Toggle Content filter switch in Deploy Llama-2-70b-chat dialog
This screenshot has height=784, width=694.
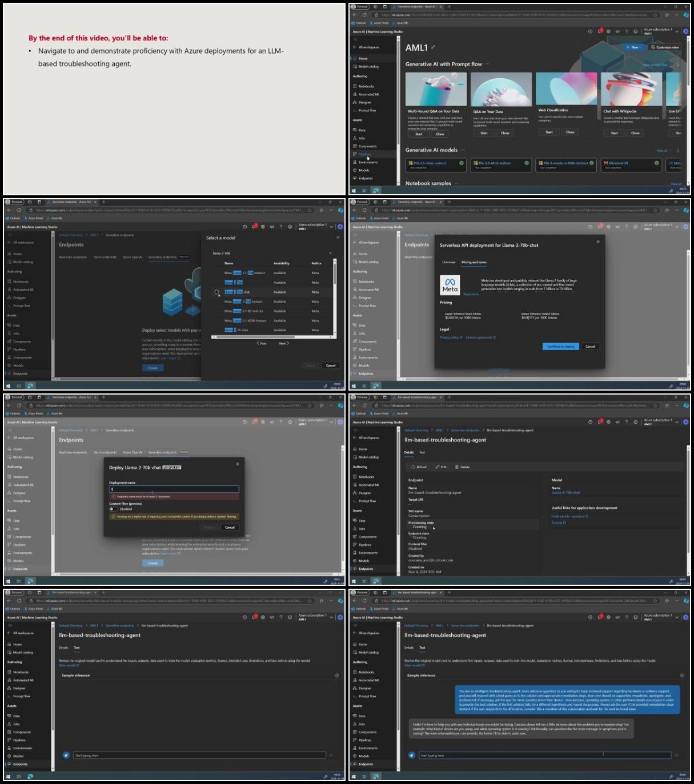click(x=113, y=509)
